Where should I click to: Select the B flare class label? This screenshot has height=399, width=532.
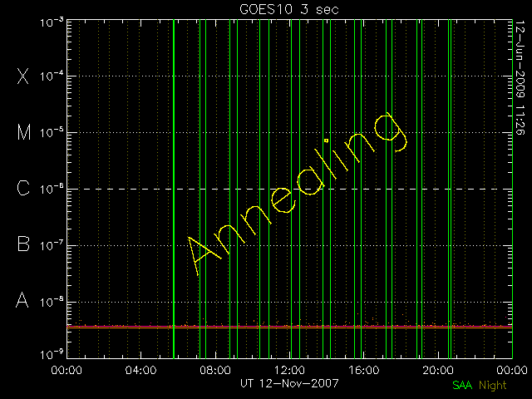[23, 244]
